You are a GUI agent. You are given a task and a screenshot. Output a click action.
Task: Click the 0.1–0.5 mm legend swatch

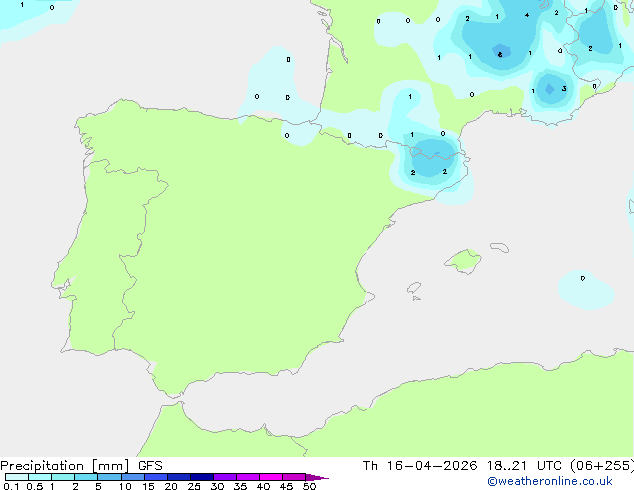[17, 477]
